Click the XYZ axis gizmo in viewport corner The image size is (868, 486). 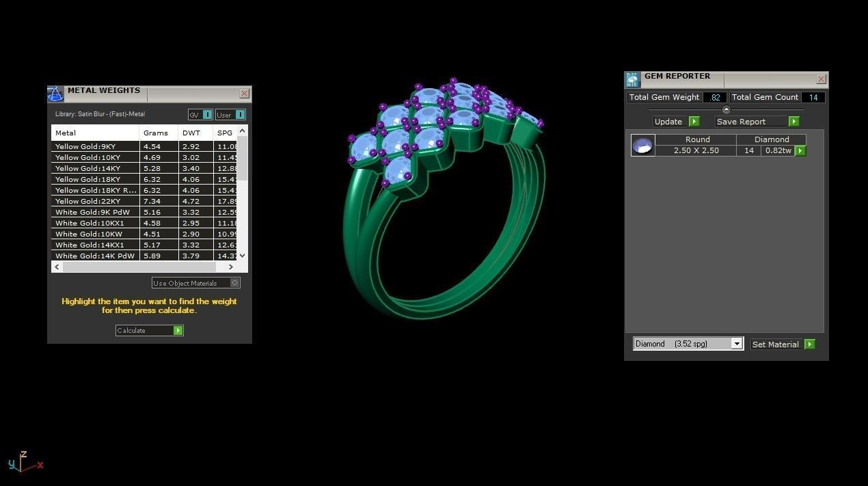pyautogui.click(x=25, y=463)
